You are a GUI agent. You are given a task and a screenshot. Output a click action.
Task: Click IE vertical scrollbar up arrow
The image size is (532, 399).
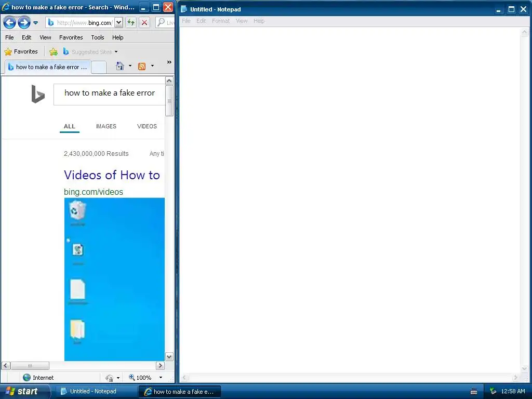click(x=169, y=81)
